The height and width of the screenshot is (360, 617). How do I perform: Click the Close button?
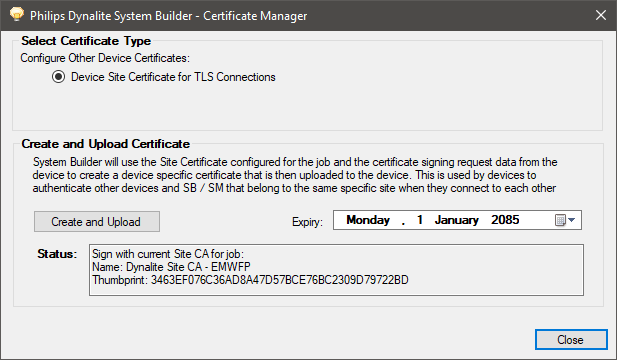(x=571, y=339)
